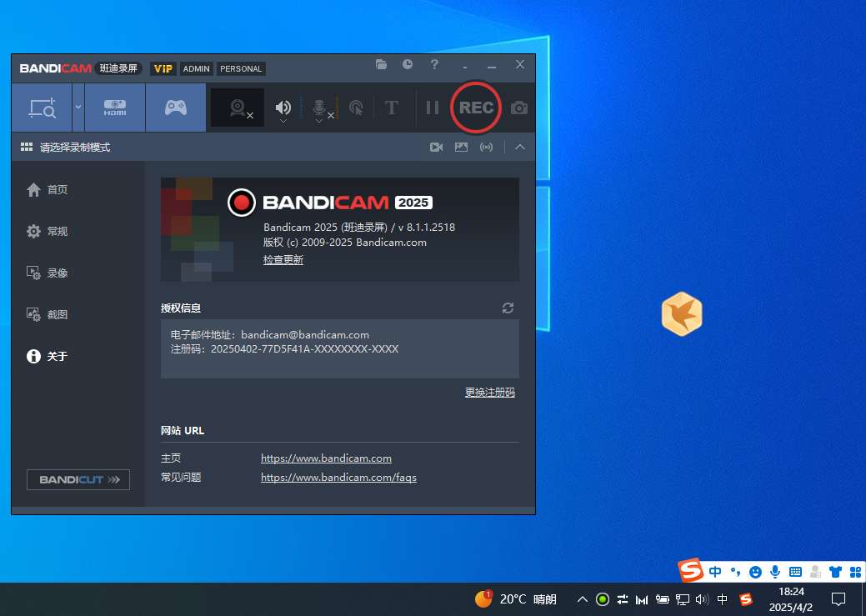This screenshot has width=866, height=616.
Task: Open Sogou emoji smiley icon
Action: 755,572
